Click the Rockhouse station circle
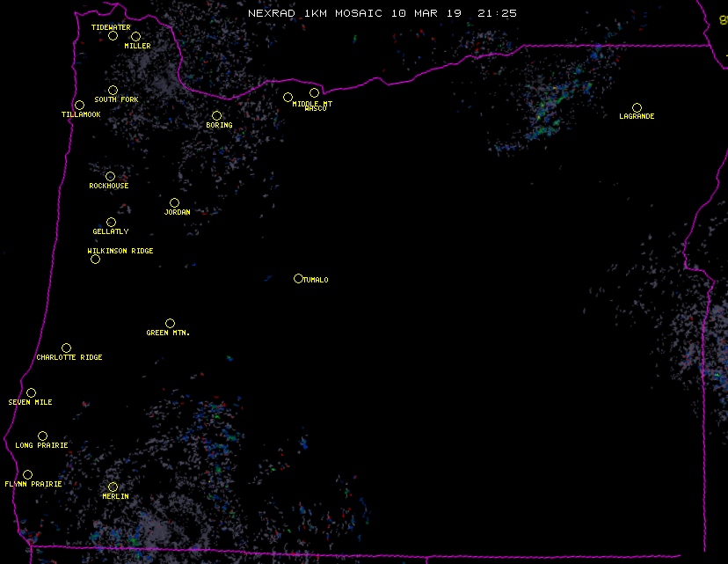Image resolution: width=728 pixels, height=564 pixels. (x=110, y=177)
